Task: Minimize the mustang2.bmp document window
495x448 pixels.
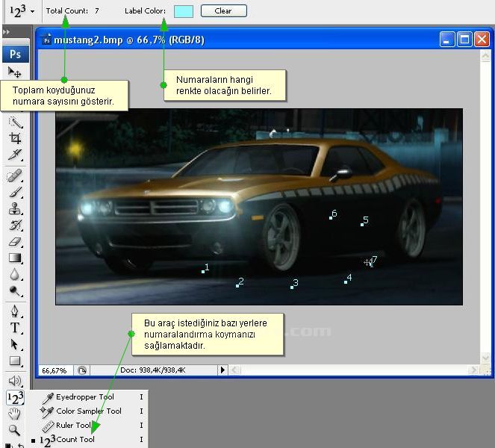Action: tap(447, 40)
